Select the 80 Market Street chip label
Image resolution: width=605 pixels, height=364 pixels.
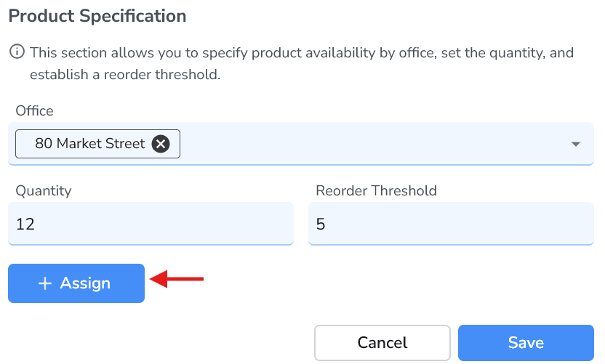point(89,144)
